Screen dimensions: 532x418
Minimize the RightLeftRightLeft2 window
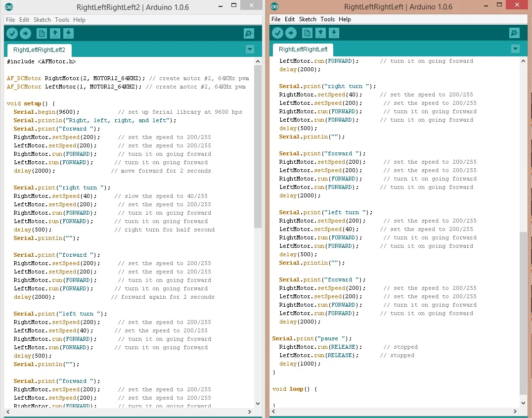(221, 5)
